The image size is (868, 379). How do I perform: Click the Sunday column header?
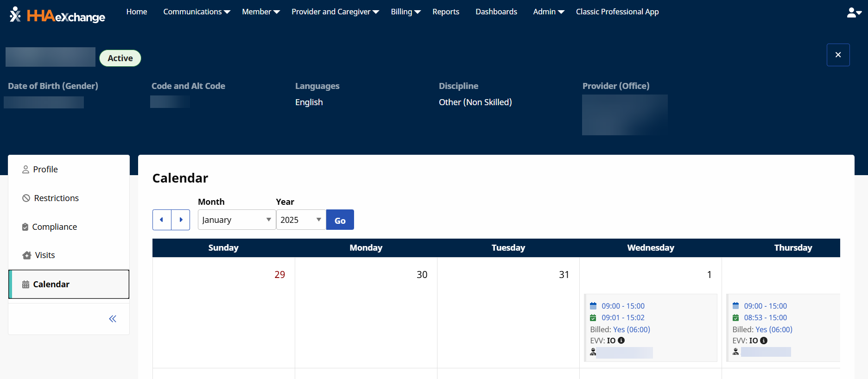pos(223,248)
